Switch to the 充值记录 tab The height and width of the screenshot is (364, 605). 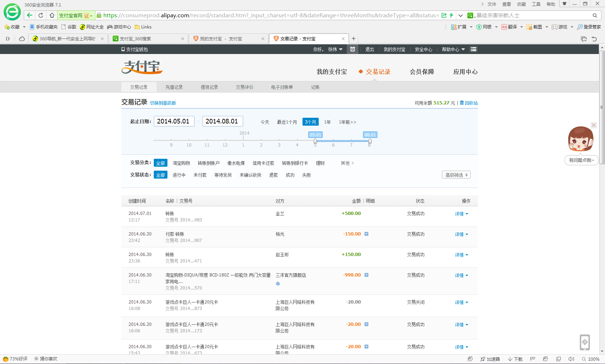pyautogui.click(x=174, y=87)
